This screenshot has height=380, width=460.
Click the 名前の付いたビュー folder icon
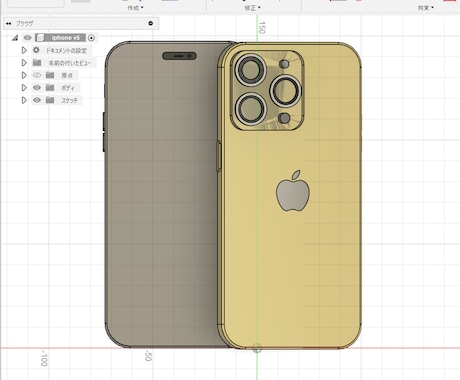click(37, 63)
